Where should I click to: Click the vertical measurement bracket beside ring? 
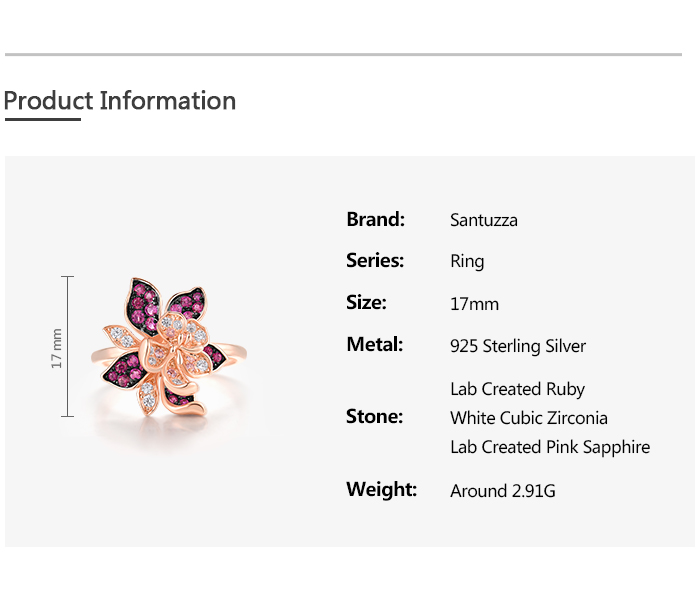68,347
